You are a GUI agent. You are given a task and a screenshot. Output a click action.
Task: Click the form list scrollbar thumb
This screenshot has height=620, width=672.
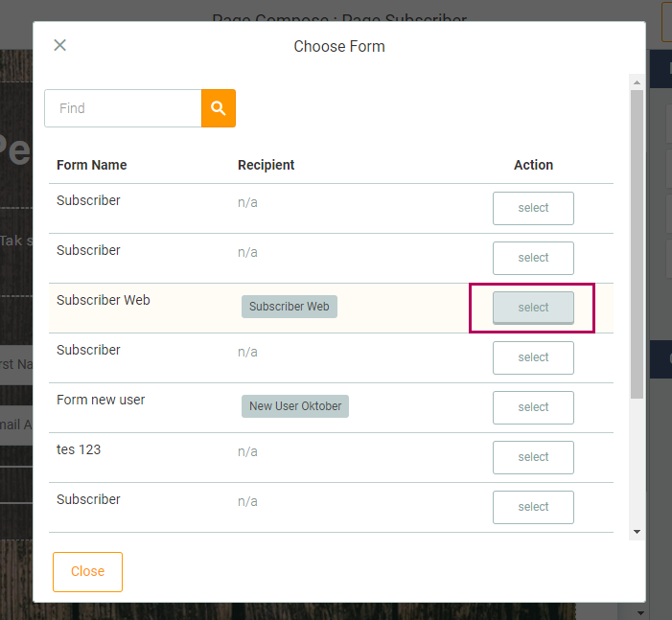637,240
